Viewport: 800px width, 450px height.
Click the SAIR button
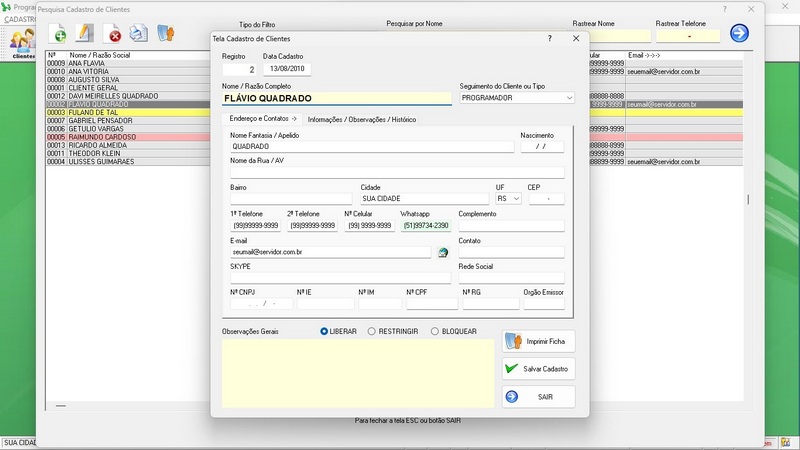(538, 397)
